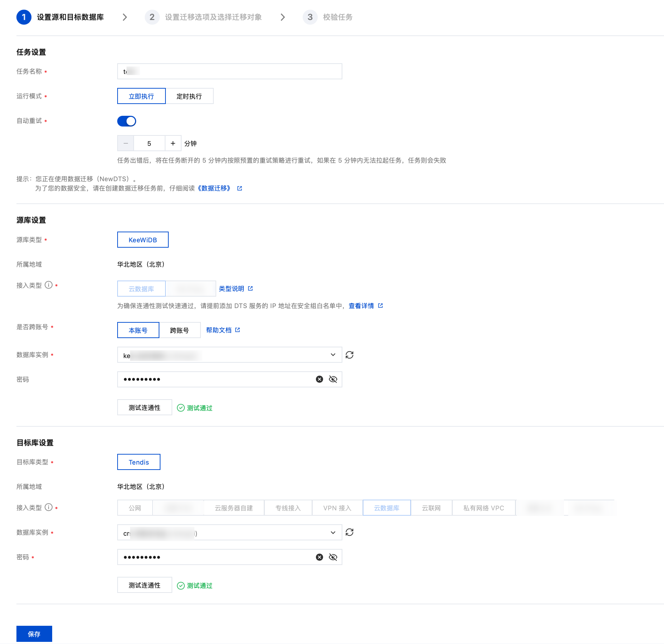Clear the target database password field
This screenshot has width=664, height=644.
pos(319,557)
